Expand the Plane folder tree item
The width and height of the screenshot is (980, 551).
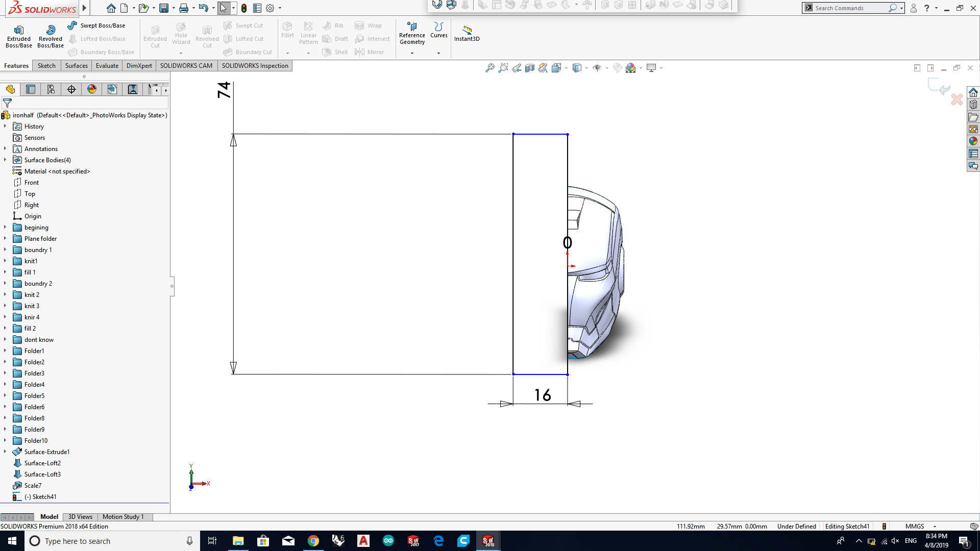pos(5,239)
